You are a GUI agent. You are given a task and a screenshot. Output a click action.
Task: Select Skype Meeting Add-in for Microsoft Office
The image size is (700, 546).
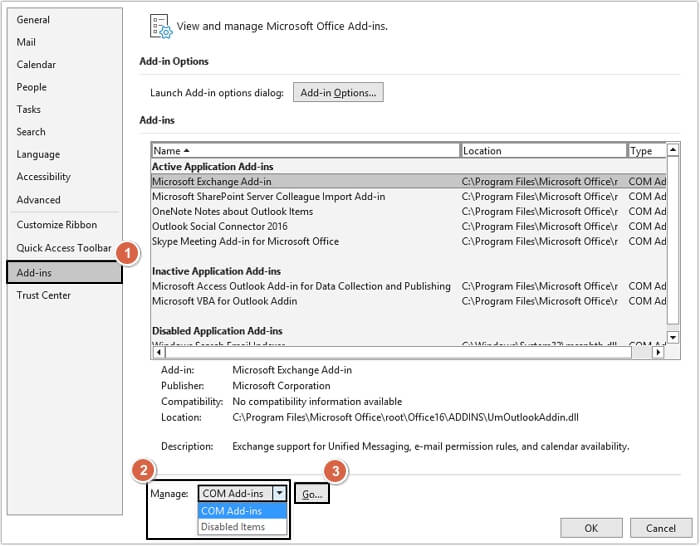coord(408,241)
